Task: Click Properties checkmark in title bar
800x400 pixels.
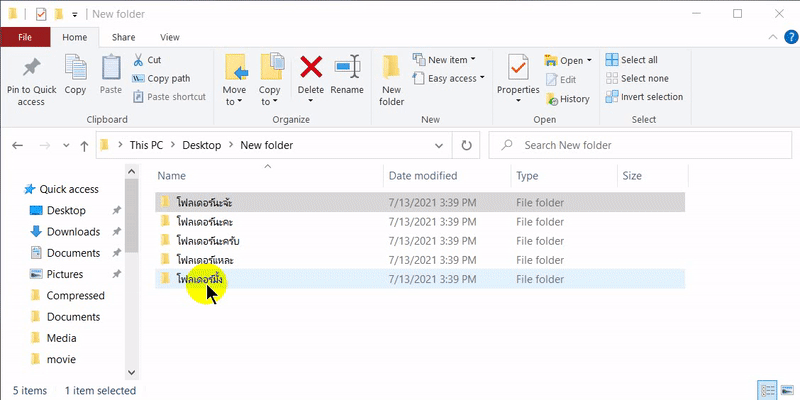Action: [x=41, y=14]
